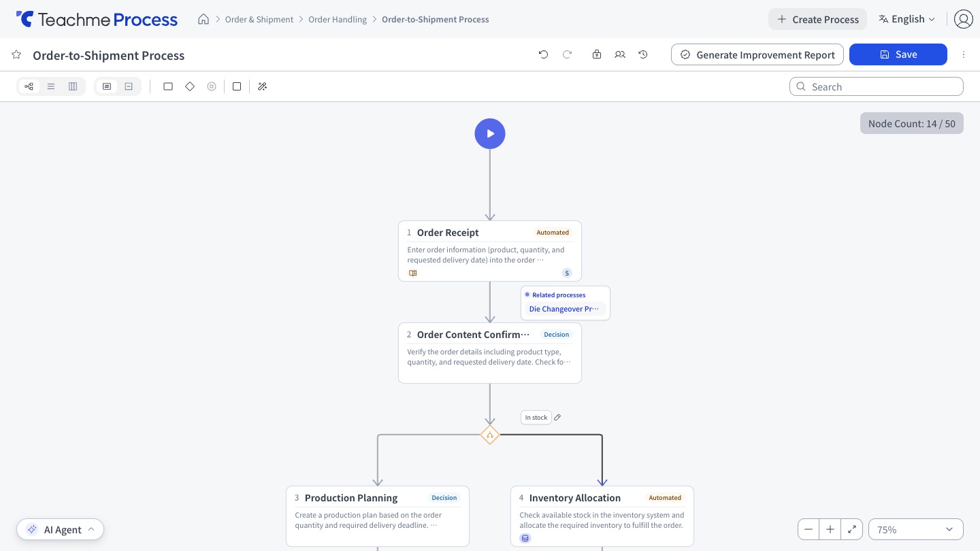Image resolution: width=980 pixels, height=551 pixels.
Task: Edit the In stock branch label
Action: (557, 417)
